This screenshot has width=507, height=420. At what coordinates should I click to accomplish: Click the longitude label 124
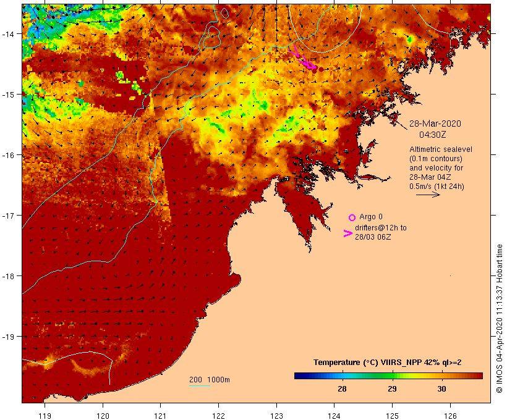click(x=334, y=416)
